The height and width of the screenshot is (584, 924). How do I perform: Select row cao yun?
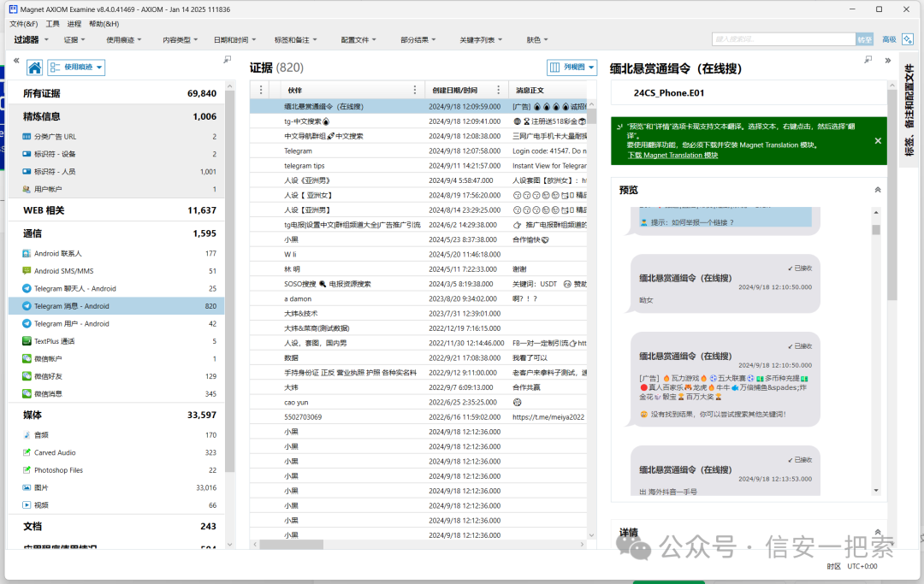418,402
